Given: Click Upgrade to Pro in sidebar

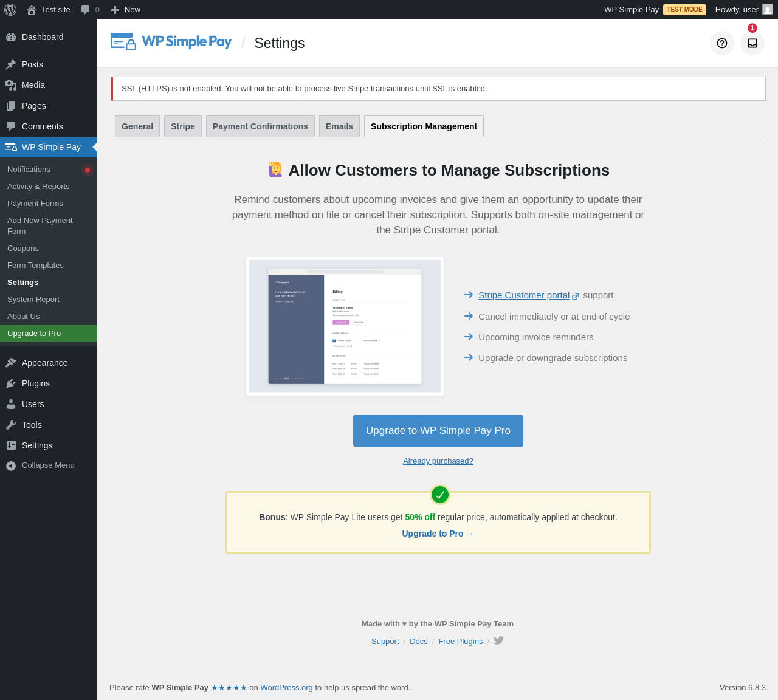Looking at the screenshot, I should point(49,334).
